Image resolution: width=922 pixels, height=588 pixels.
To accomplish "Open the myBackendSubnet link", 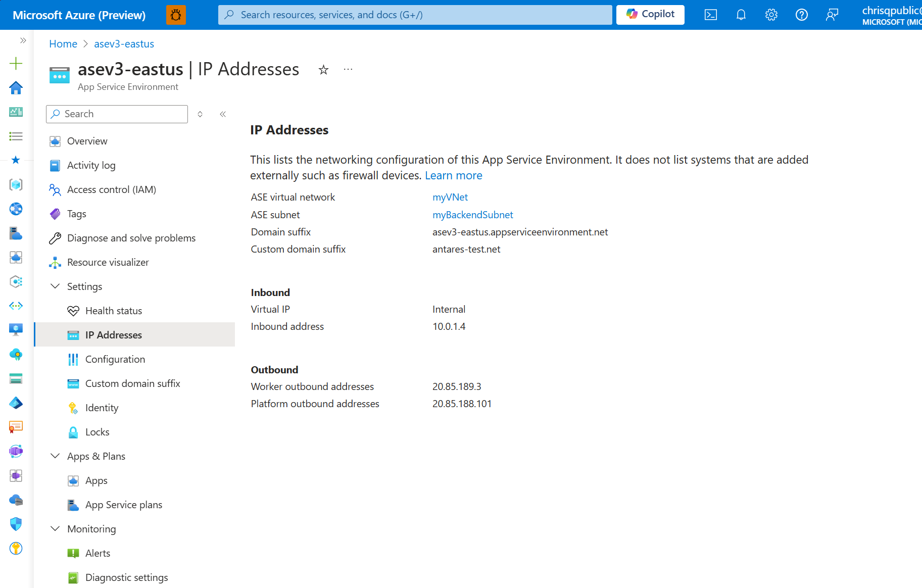I will (473, 215).
